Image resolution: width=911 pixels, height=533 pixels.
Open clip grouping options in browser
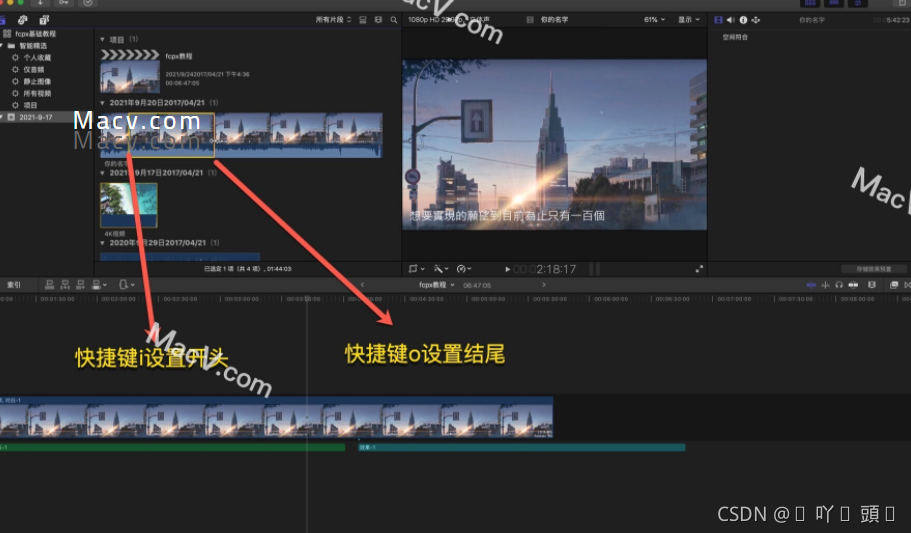(x=378, y=20)
